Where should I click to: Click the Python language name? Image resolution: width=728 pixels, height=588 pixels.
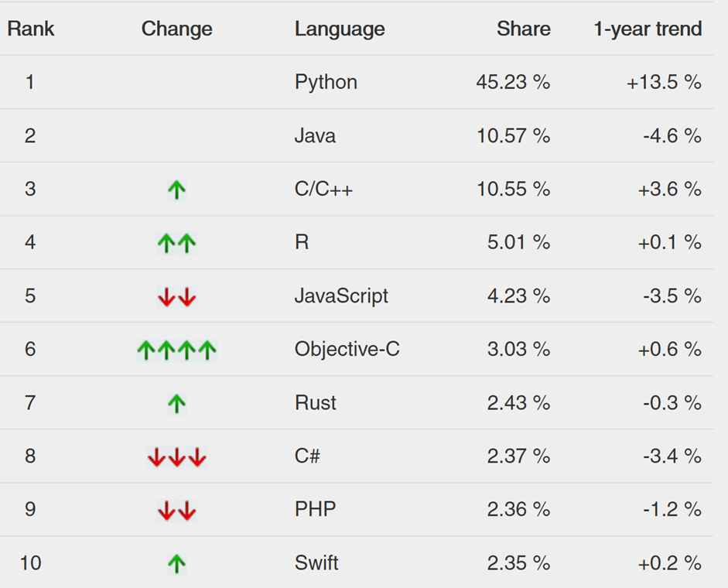click(x=326, y=82)
